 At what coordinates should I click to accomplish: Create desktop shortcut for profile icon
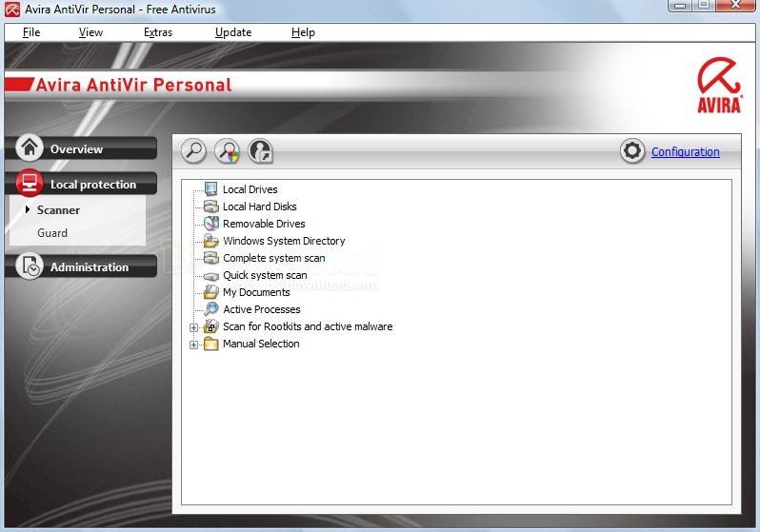pos(261,151)
